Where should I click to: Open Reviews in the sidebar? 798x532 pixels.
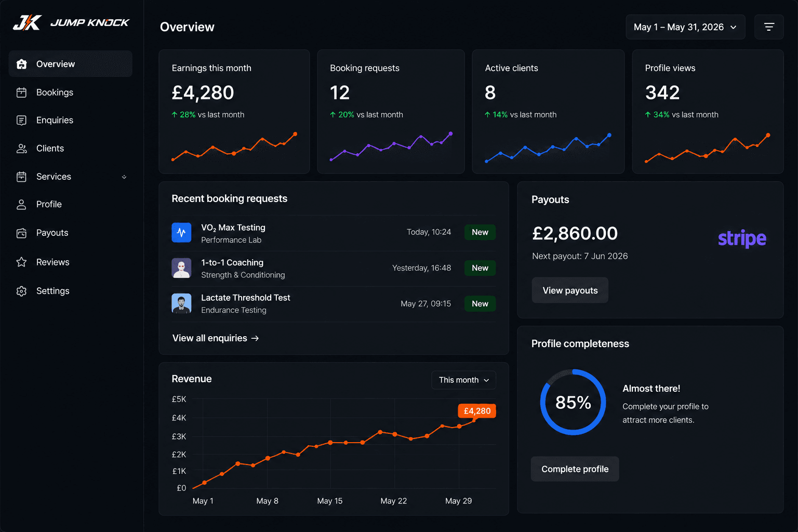coord(71,262)
